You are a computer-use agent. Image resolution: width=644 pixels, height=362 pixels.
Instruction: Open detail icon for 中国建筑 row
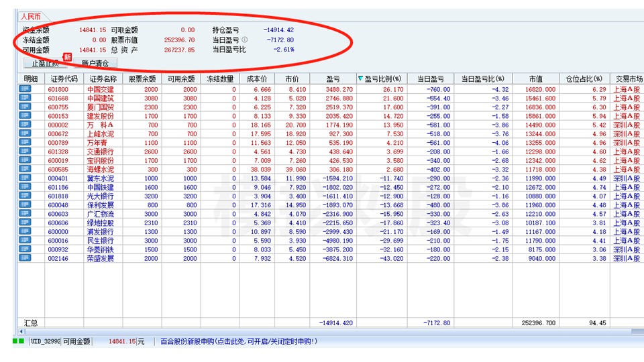(x=25, y=98)
